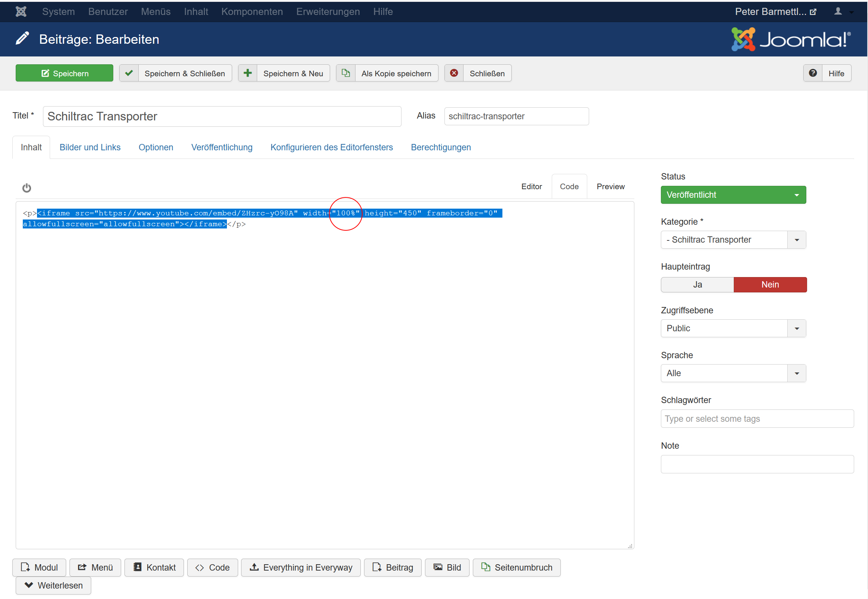Image resolution: width=868 pixels, height=599 pixels.
Task: Switch to Bilder und Links tab
Action: [90, 147]
